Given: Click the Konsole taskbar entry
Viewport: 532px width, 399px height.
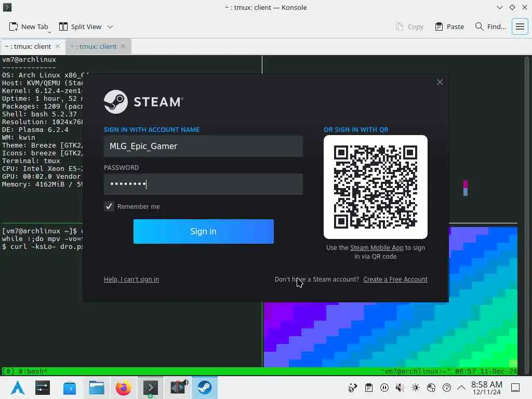Looking at the screenshot, I should pos(150,388).
